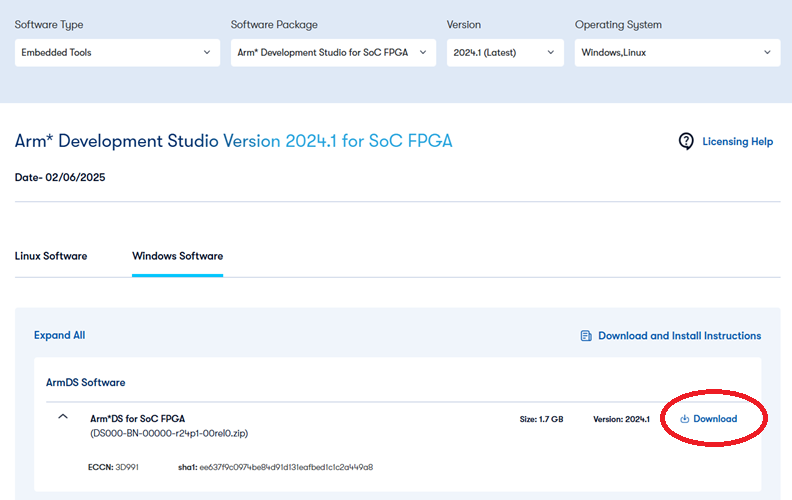Switch to the Linux Software tab
Viewport: 792px width, 500px height.
pyautogui.click(x=51, y=256)
